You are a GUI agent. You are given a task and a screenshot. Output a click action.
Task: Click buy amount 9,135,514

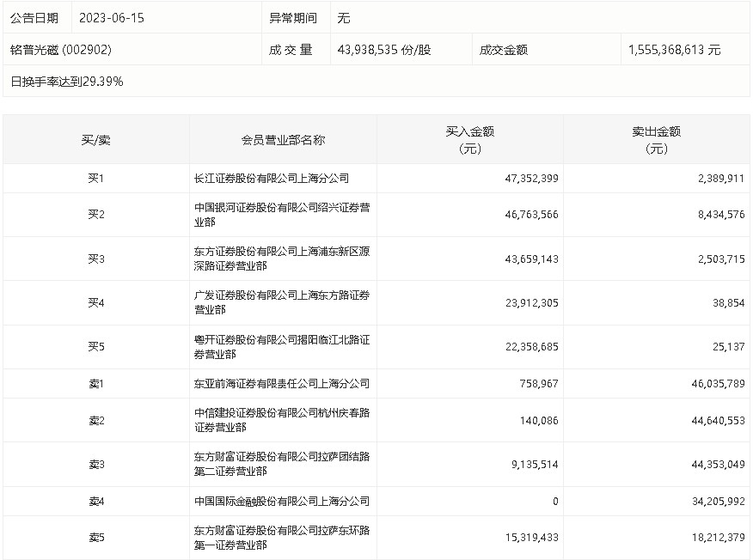point(535,465)
